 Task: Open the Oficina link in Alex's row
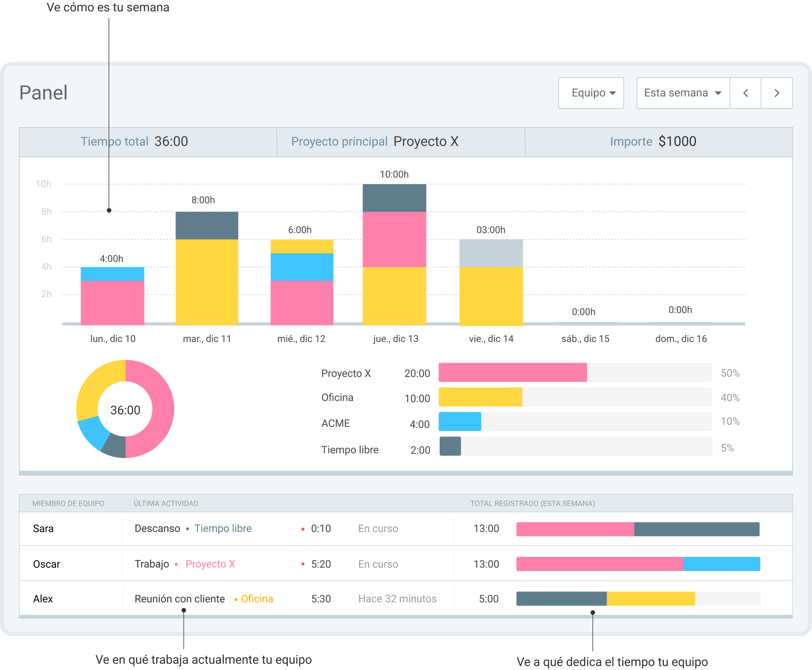click(x=257, y=599)
